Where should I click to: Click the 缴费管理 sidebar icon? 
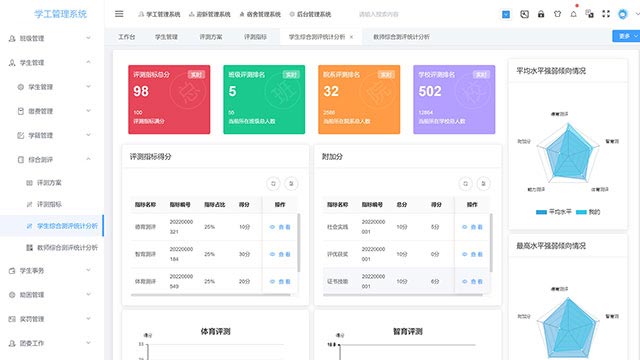[x=21, y=111]
